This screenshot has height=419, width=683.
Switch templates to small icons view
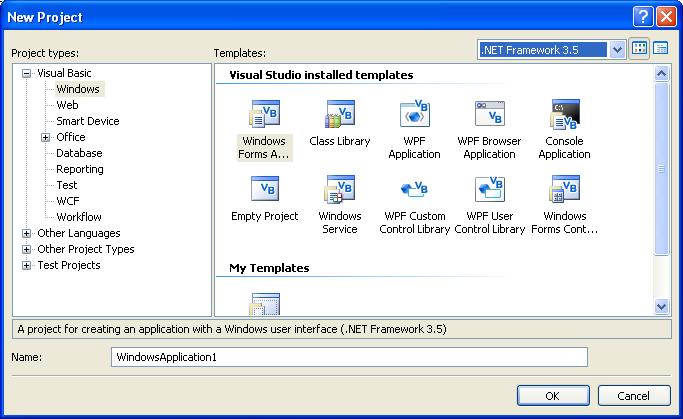click(x=660, y=48)
